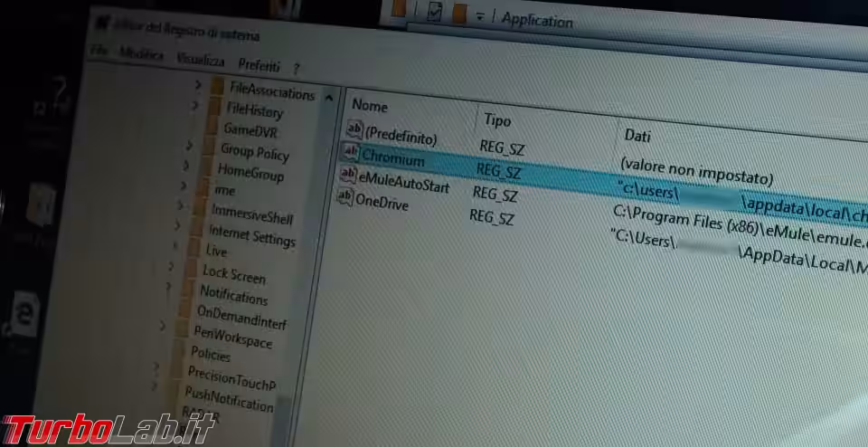The width and height of the screenshot is (868, 447).
Task: Expand the Notifications key
Action: 168,287
